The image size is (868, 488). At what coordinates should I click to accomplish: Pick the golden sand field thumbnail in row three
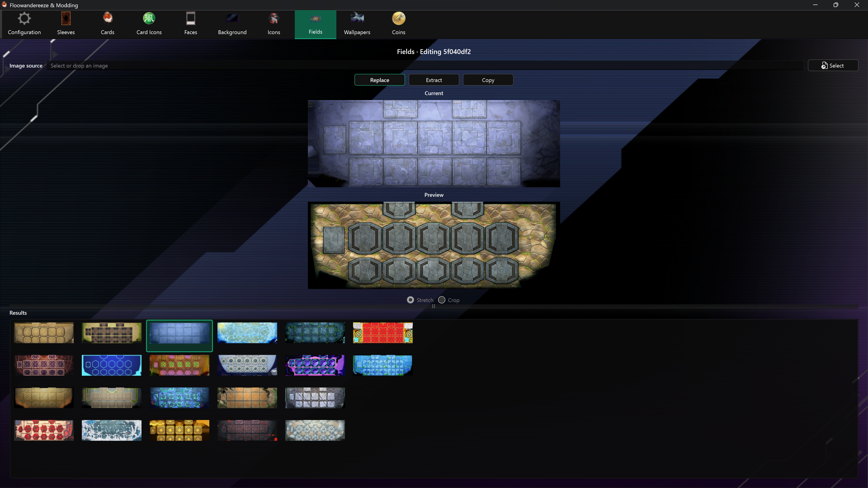click(44, 398)
